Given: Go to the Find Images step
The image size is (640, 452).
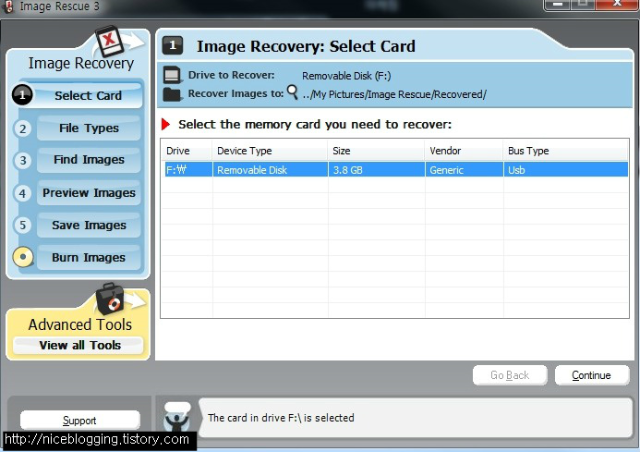Looking at the screenshot, I should pyautogui.click(x=89, y=160).
